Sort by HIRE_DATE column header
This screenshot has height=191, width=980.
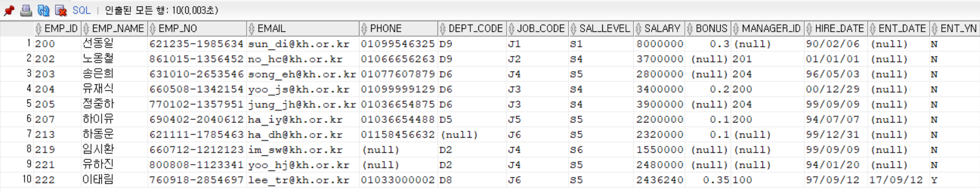point(835,29)
